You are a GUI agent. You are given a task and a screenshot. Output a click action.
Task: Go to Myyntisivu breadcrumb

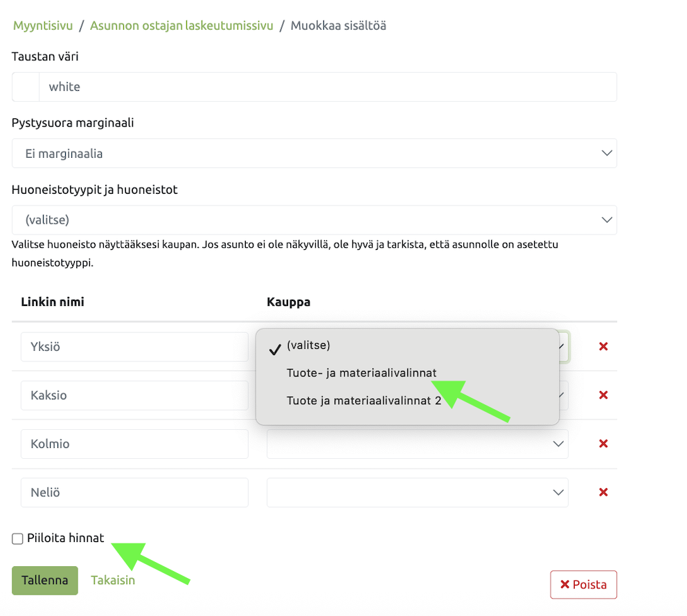point(43,26)
